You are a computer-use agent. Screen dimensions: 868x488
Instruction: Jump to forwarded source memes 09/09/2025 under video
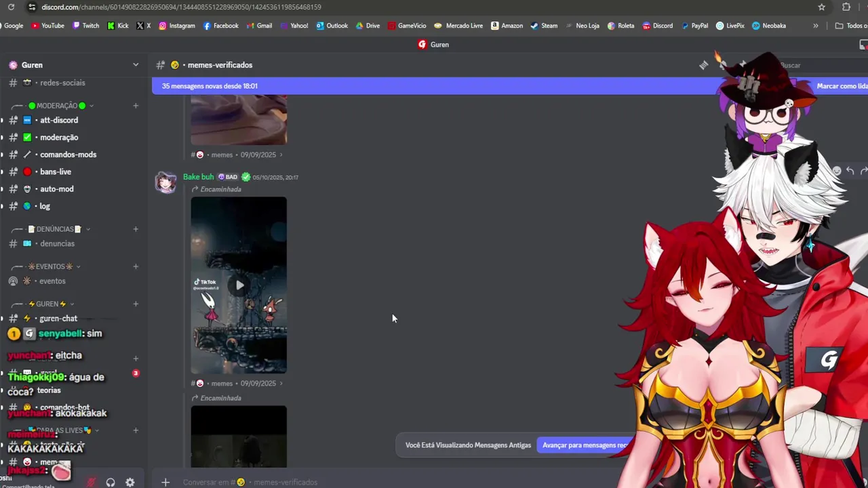point(237,384)
